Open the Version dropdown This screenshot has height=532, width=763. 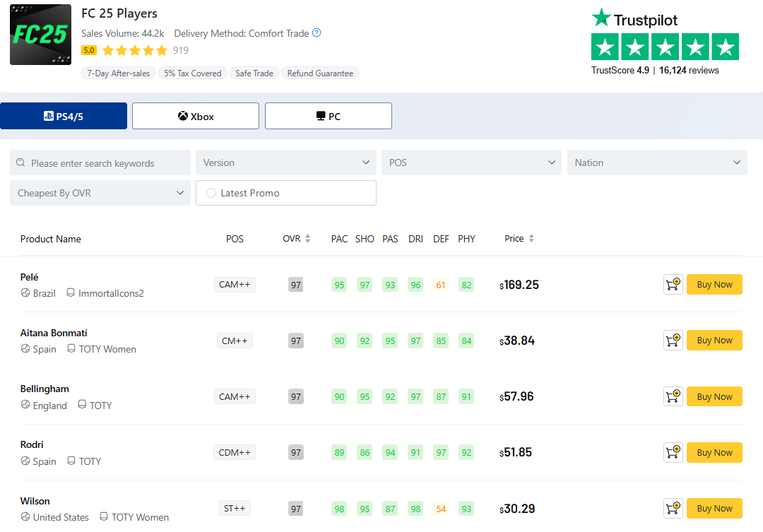286,162
